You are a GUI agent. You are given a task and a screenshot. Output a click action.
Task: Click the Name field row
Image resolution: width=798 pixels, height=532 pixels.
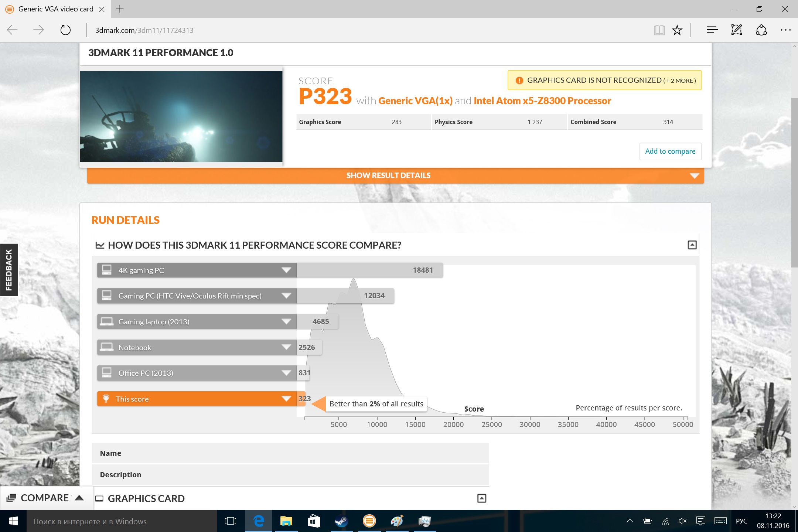[290, 453]
